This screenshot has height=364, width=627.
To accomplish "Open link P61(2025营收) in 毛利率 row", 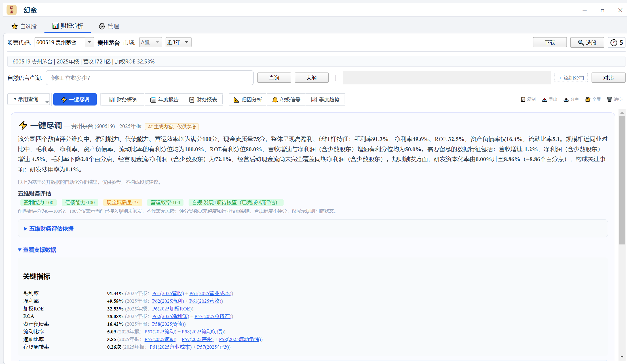I will click(168, 293).
